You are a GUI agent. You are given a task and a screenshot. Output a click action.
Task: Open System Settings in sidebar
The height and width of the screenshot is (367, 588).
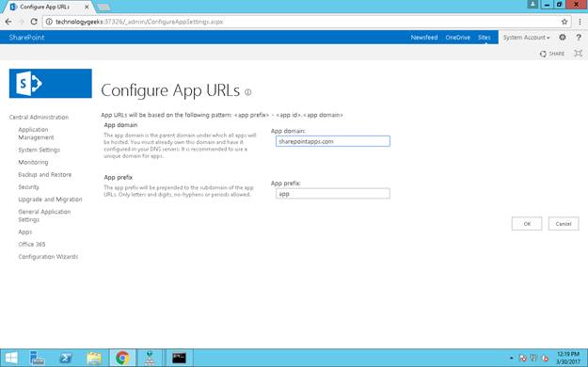(x=39, y=150)
